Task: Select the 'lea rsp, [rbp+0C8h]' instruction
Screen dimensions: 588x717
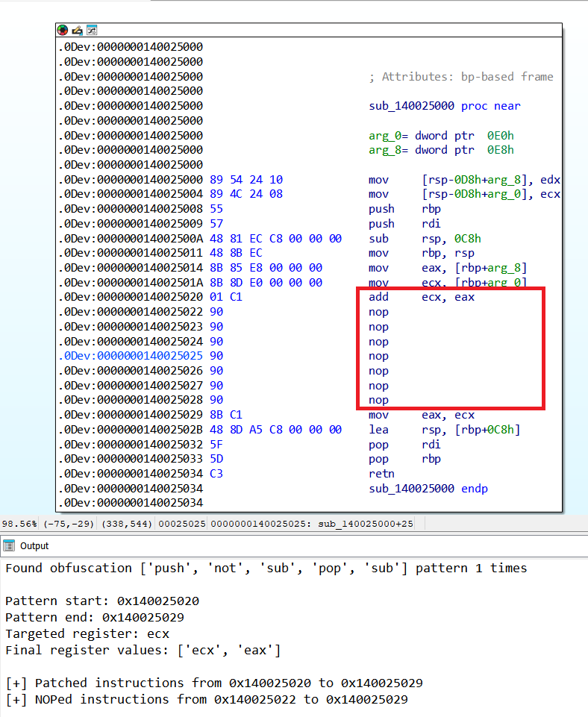Action: (445, 430)
